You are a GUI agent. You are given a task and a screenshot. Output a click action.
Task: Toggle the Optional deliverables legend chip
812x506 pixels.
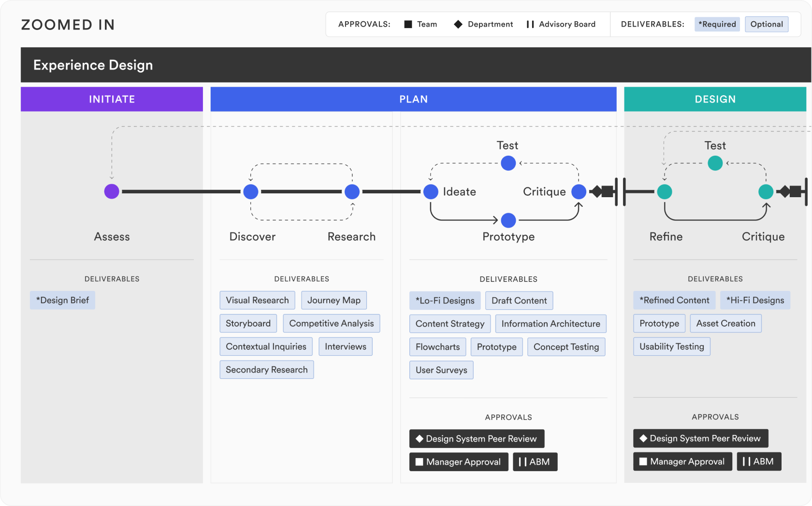point(766,24)
